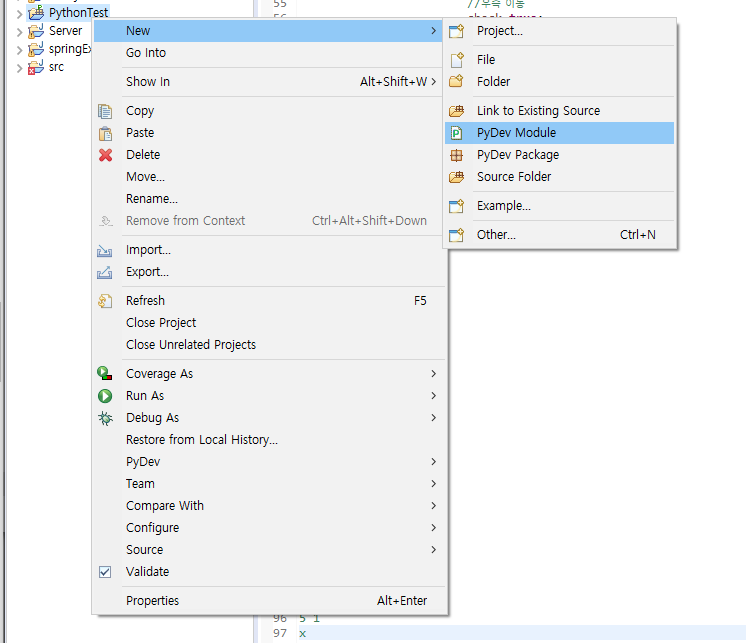Click the green Run As play icon

105,396
